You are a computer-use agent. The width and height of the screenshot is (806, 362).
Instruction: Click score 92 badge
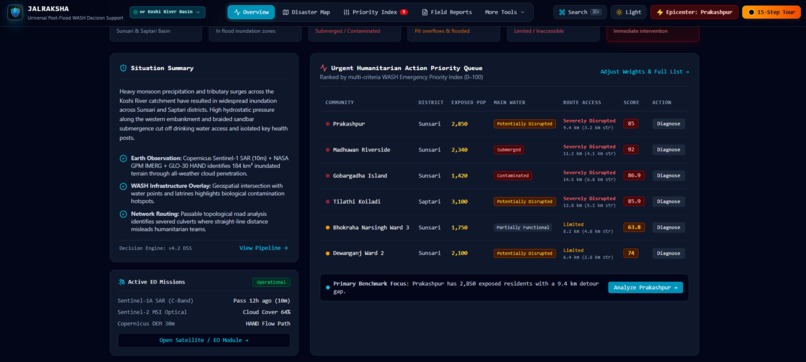tap(631, 150)
